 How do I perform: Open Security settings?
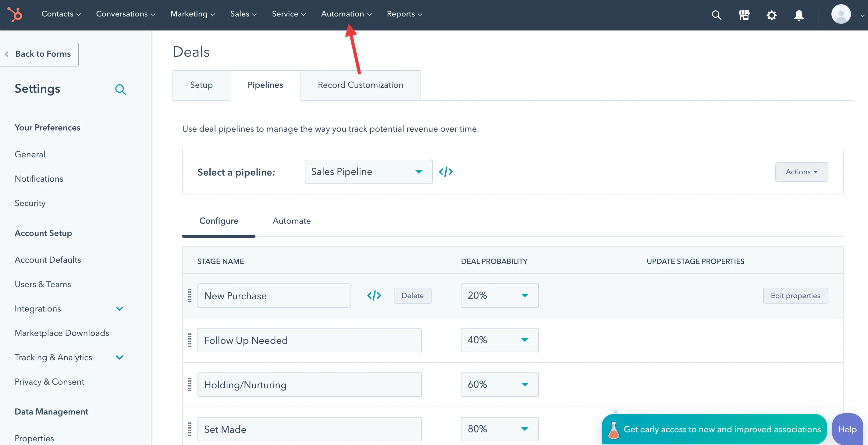pos(30,203)
